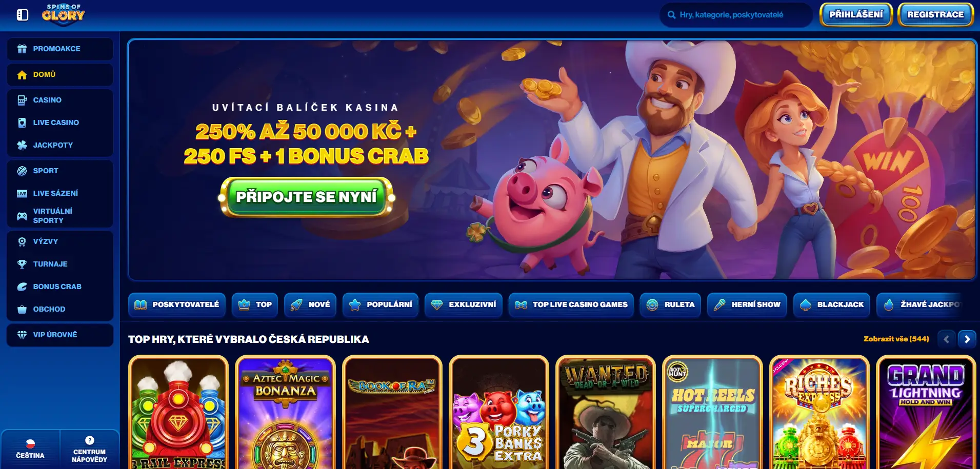The height and width of the screenshot is (469, 980).
Task: Show previous games with left arrow
Action: click(946, 339)
